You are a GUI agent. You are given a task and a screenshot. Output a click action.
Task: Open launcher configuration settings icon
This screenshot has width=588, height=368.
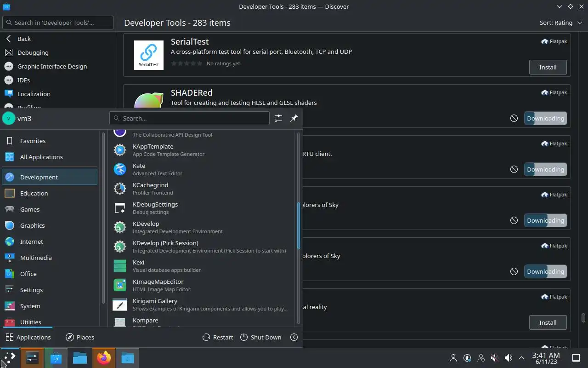click(278, 118)
